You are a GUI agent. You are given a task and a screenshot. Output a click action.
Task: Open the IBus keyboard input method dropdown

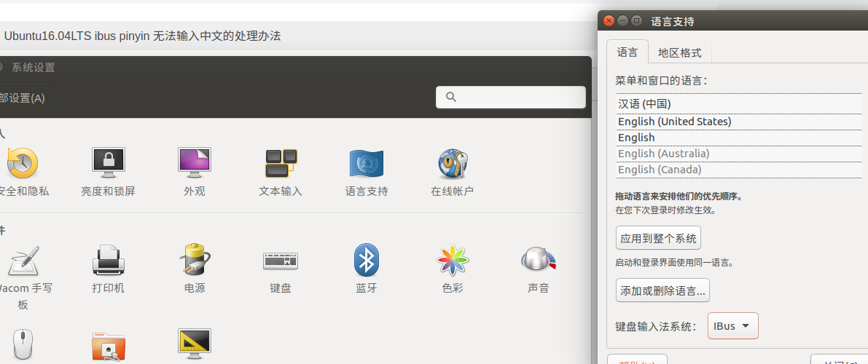(733, 326)
